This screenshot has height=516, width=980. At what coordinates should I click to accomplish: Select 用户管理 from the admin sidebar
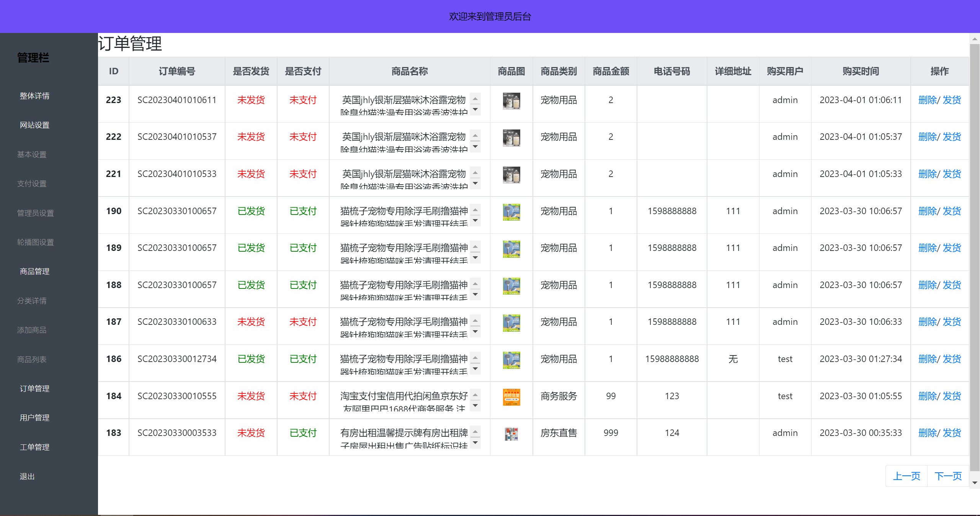click(x=34, y=418)
